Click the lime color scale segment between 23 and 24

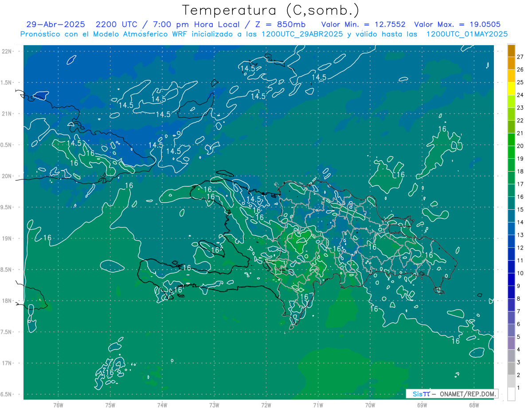click(x=511, y=102)
